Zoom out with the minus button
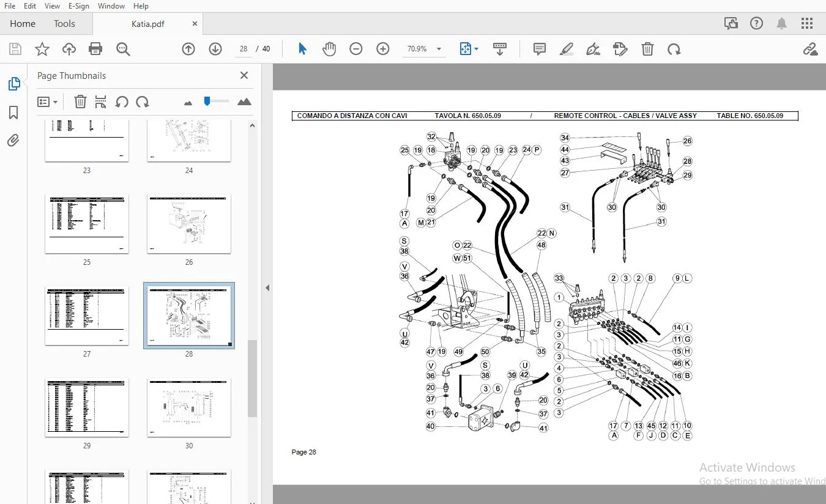 (356, 49)
